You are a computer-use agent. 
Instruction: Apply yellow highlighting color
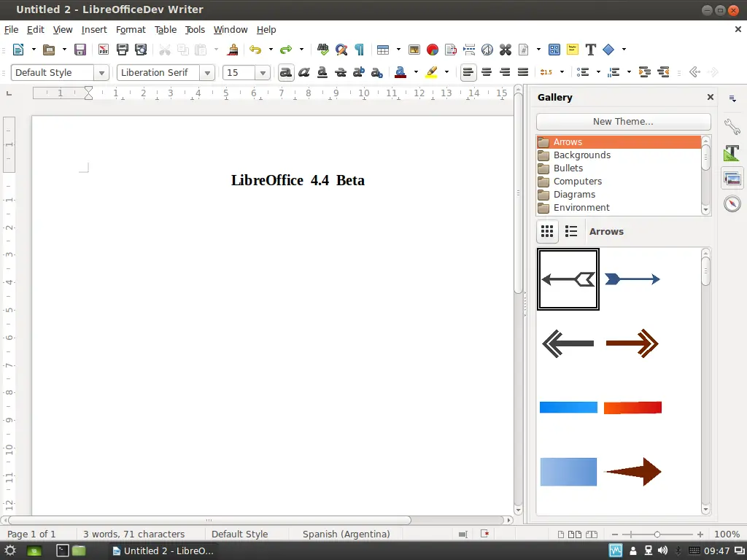pyautogui.click(x=431, y=72)
